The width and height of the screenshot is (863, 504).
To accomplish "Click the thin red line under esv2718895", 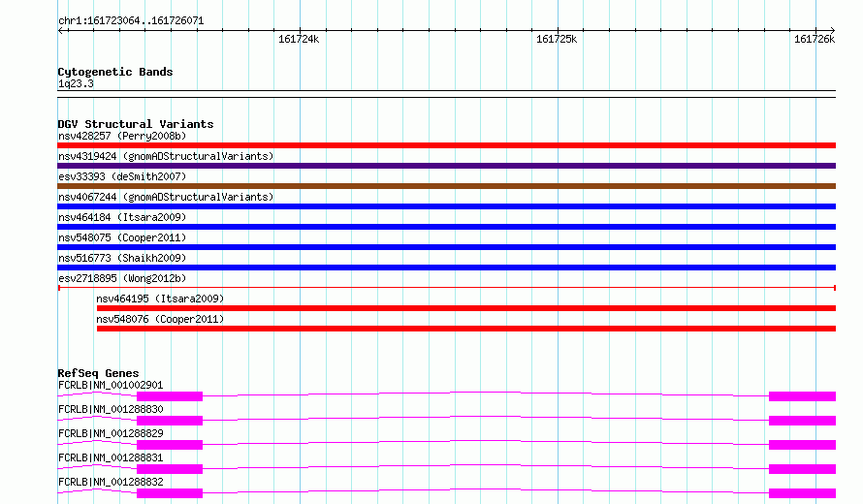I will [x=446, y=288].
